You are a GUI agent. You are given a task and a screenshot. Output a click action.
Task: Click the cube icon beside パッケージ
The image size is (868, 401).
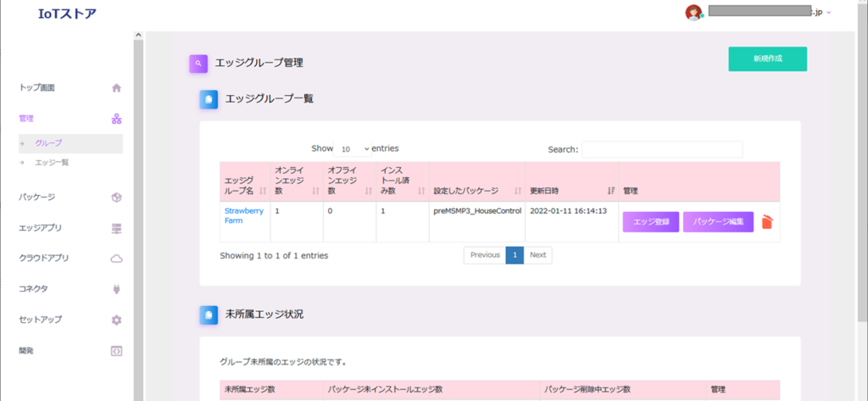click(117, 197)
